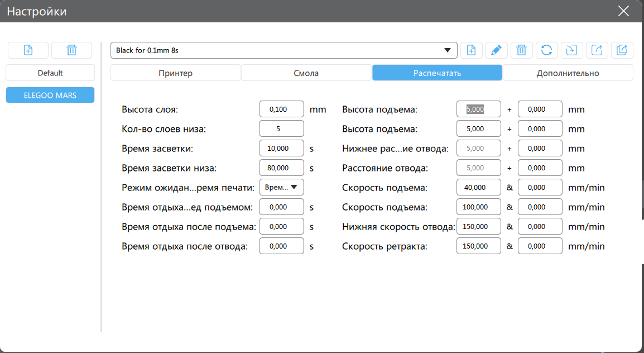Click the pencil icon to rename the profile
The width and height of the screenshot is (644, 353).
496,50
